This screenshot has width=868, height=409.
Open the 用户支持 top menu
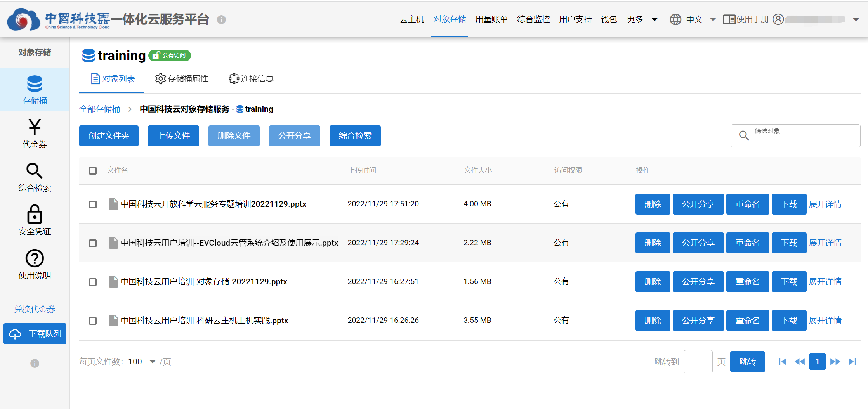pos(575,19)
